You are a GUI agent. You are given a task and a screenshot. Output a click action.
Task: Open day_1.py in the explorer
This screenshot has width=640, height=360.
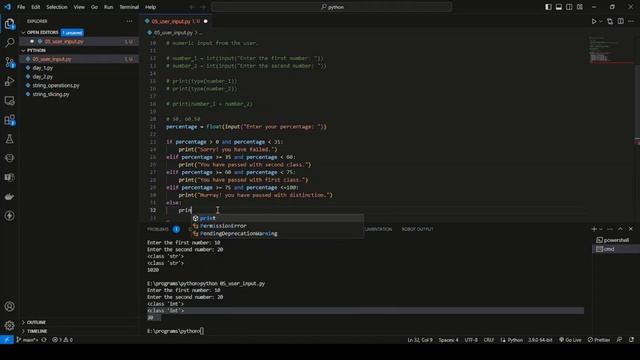click(x=43, y=68)
